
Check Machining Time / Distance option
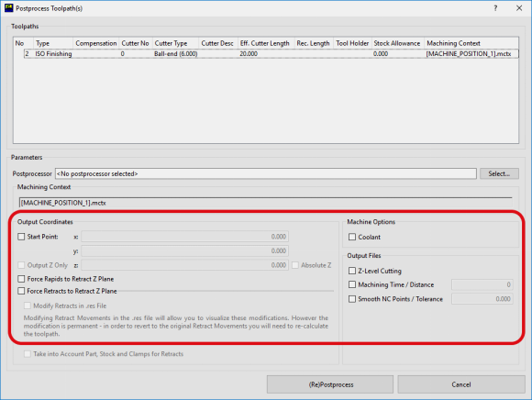pos(352,284)
